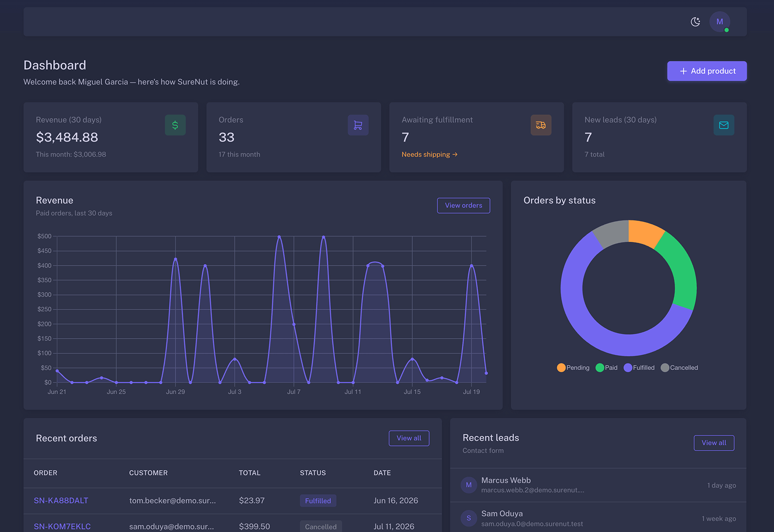This screenshot has width=774, height=532.
Task: Click the sam.oduya@demo.sur... customer cell
Action: tap(172, 526)
